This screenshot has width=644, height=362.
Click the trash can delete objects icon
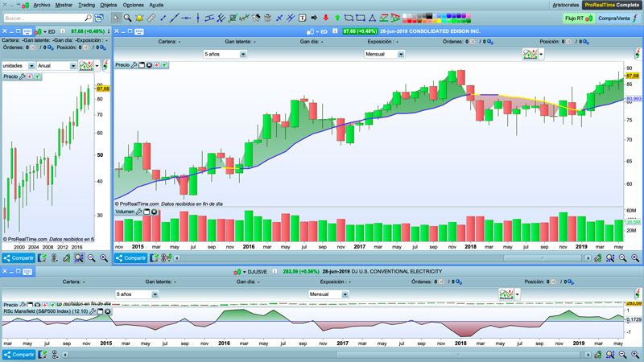[267, 18]
